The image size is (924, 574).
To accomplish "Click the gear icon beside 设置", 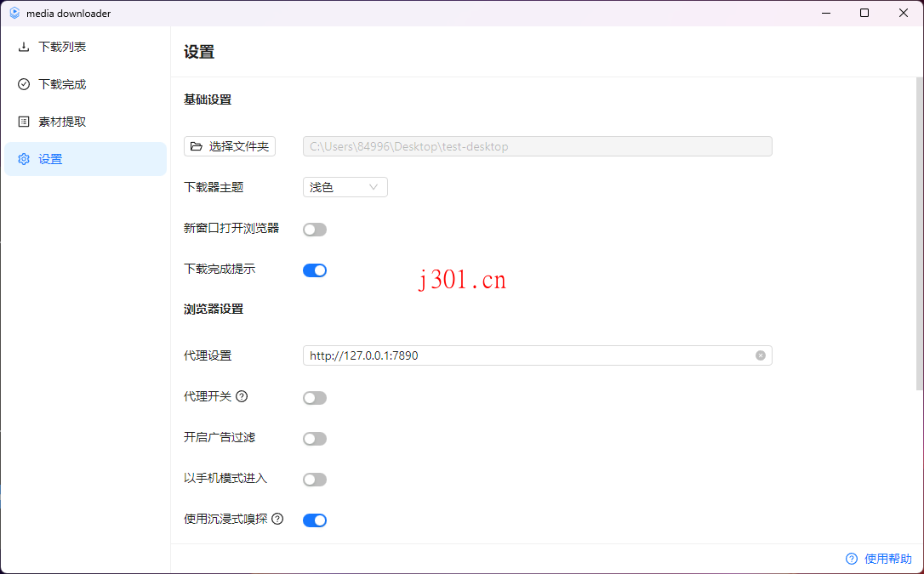I will tap(24, 158).
